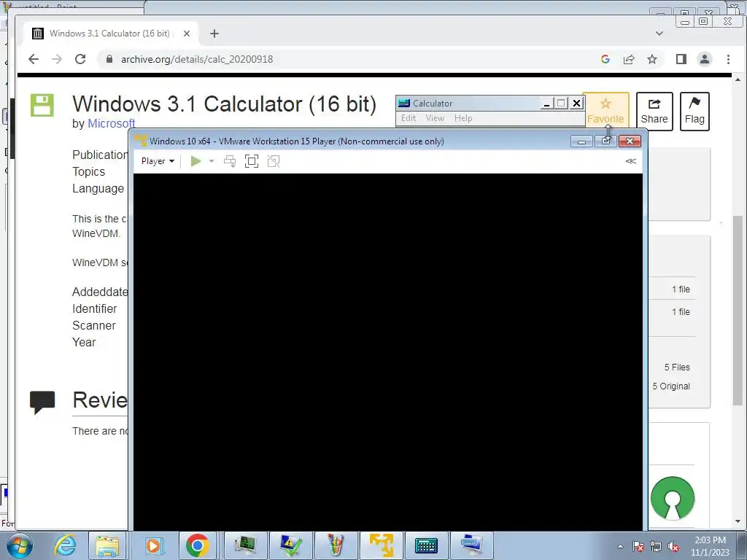747x560 pixels.
Task: Open Chrome profile avatar
Action: coord(705,59)
